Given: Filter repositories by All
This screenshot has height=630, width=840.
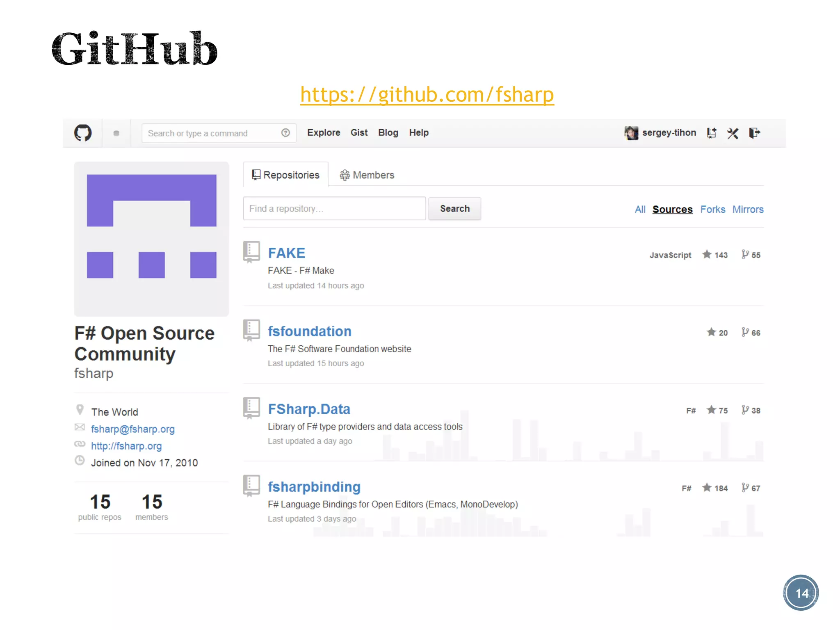Looking at the screenshot, I should point(640,210).
